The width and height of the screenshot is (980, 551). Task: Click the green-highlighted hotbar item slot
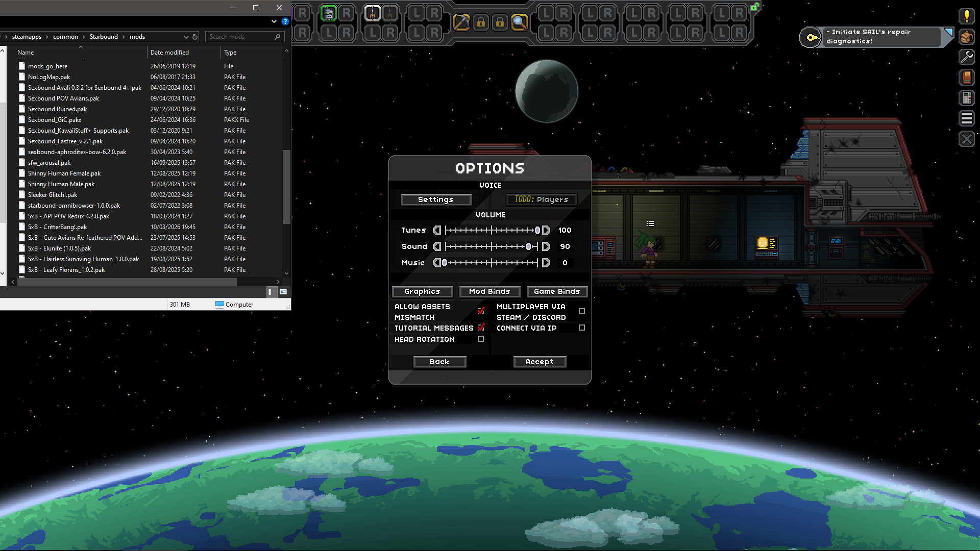[x=329, y=13]
